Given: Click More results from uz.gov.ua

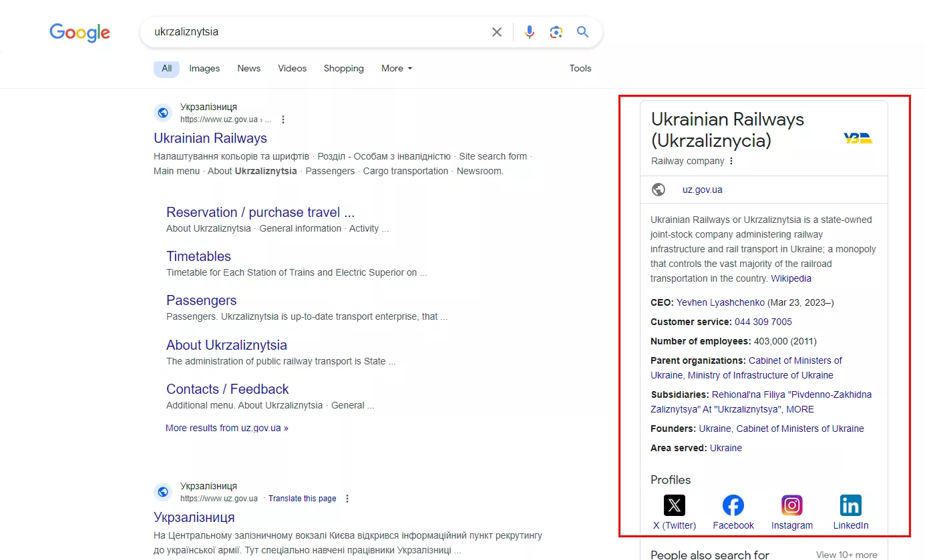Looking at the screenshot, I should pyautogui.click(x=227, y=428).
